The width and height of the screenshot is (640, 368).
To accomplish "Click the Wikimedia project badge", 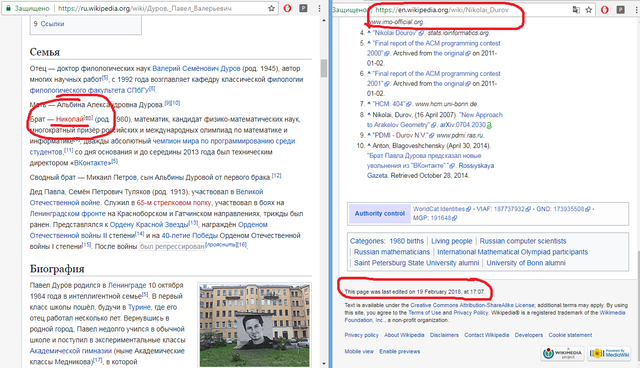I will (562, 353).
